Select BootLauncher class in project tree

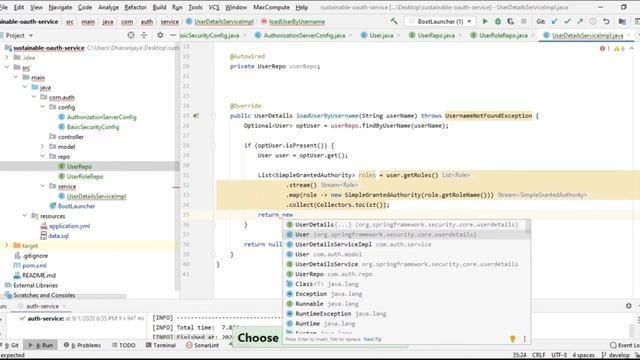point(76,206)
